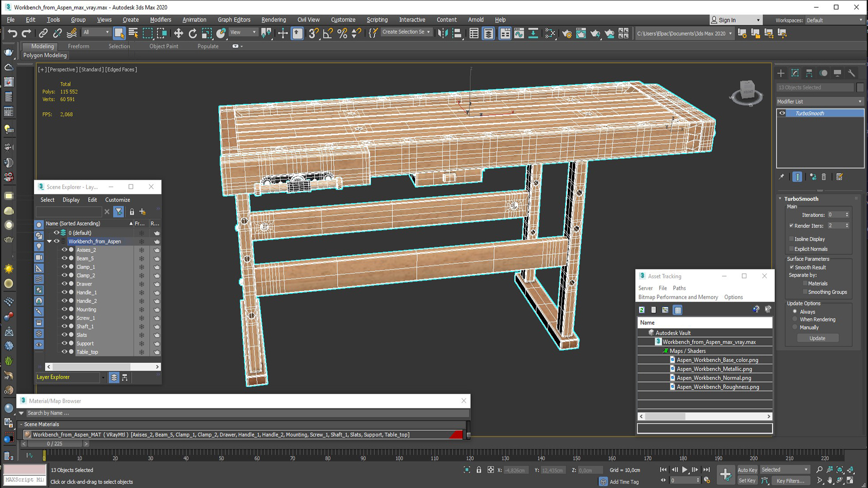Collapse Scene Materials group
This screenshot has height=488, width=868.
[x=21, y=424]
